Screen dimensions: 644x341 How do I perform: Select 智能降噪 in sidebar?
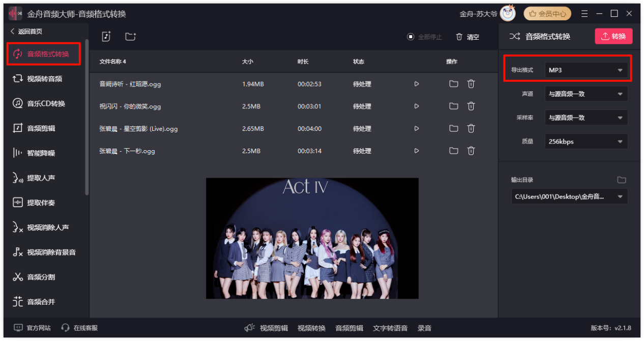click(44, 153)
